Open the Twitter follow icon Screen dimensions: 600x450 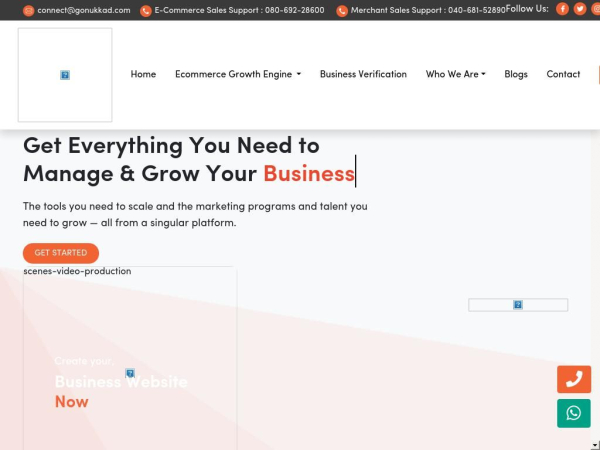pos(580,8)
